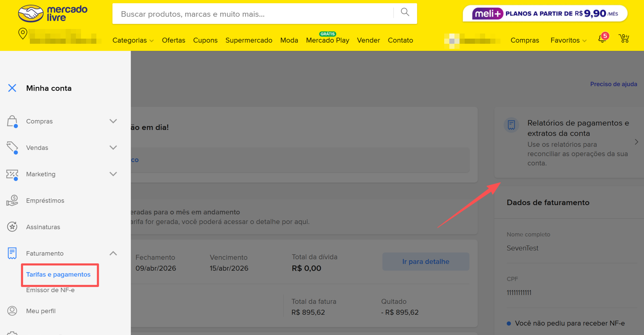Select Tarifas e pagamentos submenu item
This screenshot has width=644, height=335.
pyautogui.click(x=58, y=274)
